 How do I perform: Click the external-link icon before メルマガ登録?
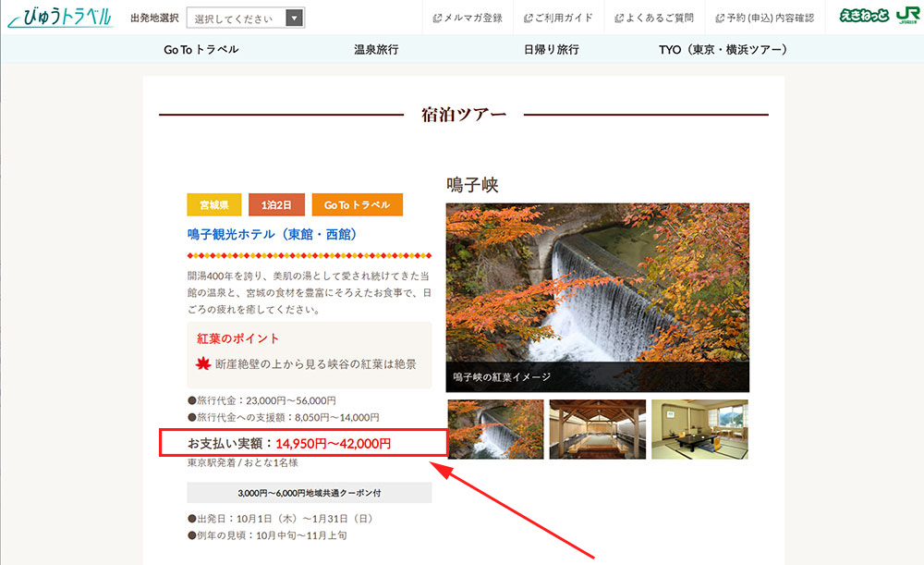click(437, 18)
